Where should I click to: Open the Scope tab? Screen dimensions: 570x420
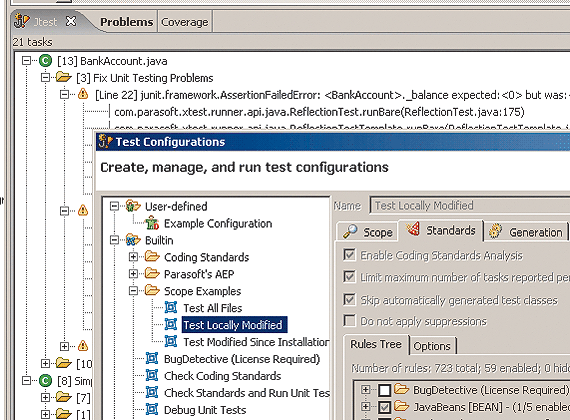point(368,232)
